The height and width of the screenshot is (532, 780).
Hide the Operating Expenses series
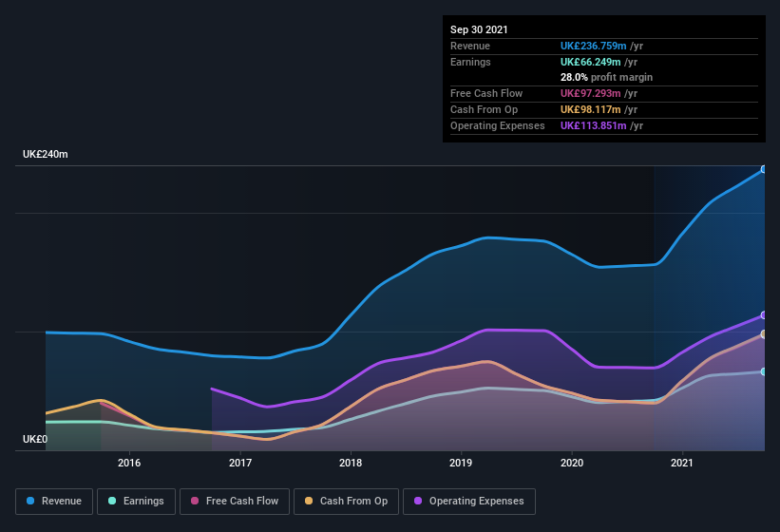pos(468,501)
